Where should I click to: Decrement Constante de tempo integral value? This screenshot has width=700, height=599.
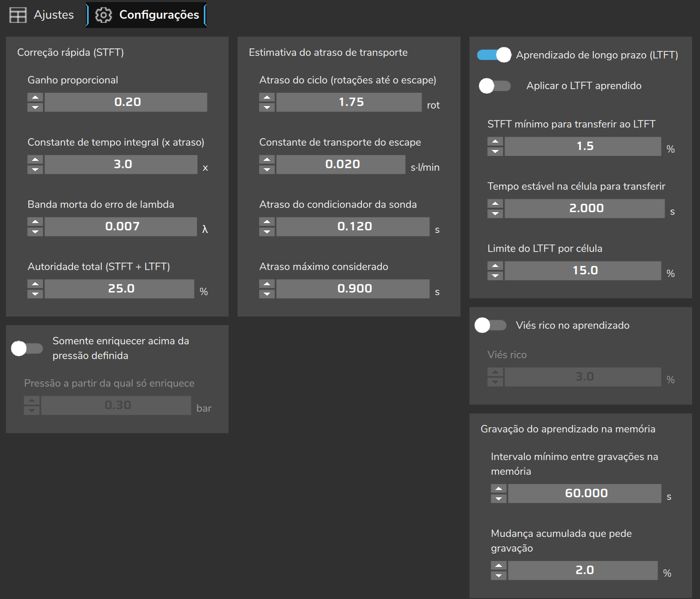[x=35, y=169]
